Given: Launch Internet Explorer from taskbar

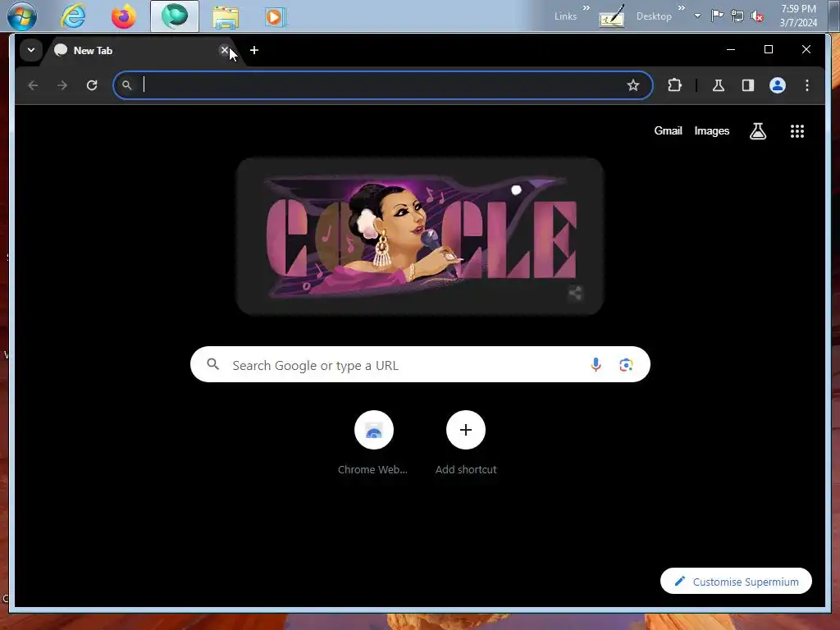Looking at the screenshot, I should pyautogui.click(x=73, y=16).
